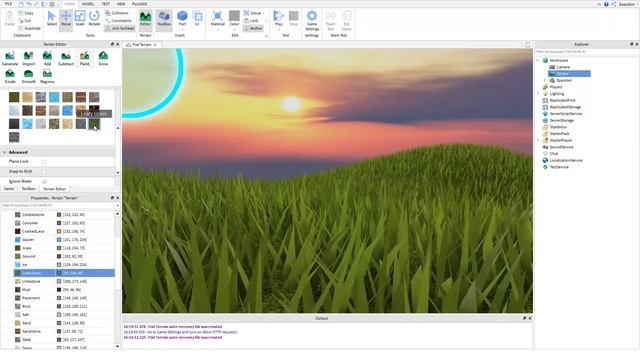
Task: Open the FILE menu
Action: click(x=8, y=4)
